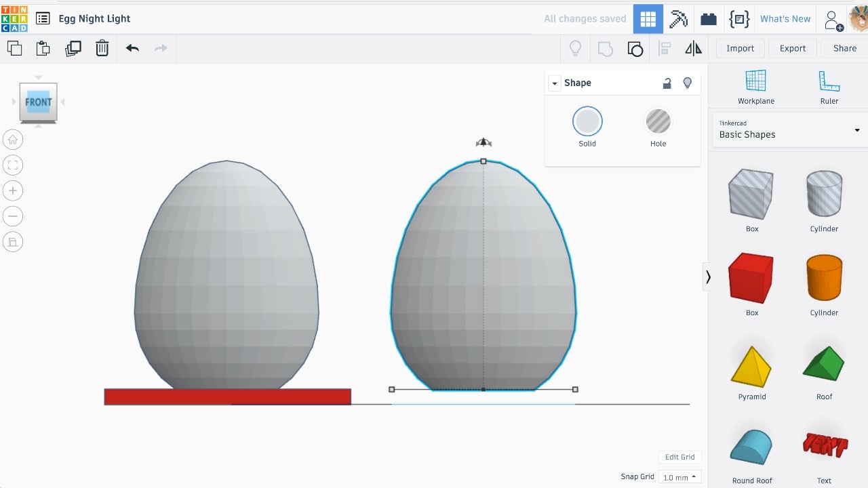Select the Ruler tool
868x488 pixels.
click(x=829, y=87)
